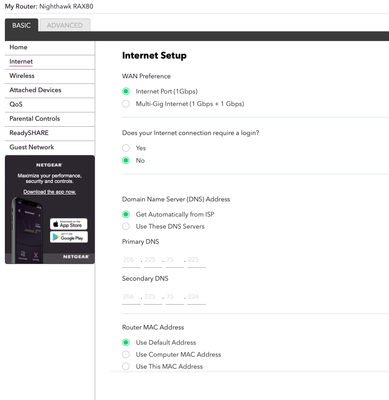Viewport: 389px width, 400px height.
Task: Select Use These DNS Servers
Action: pos(126,227)
